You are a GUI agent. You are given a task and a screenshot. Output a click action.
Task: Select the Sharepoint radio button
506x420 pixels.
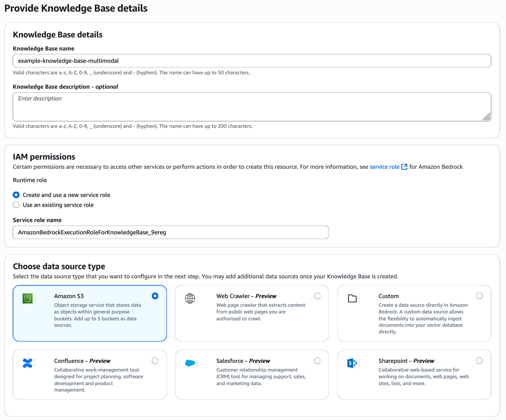click(479, 361)
